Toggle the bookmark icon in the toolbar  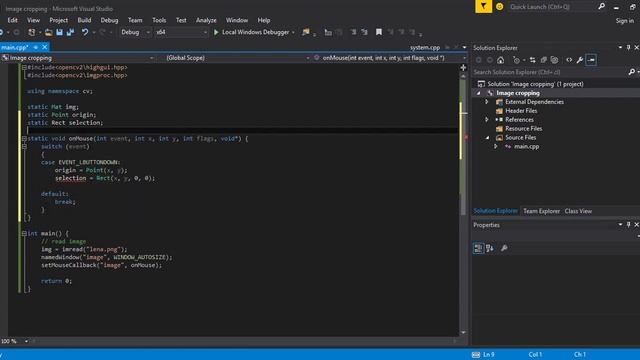point(379,32)
